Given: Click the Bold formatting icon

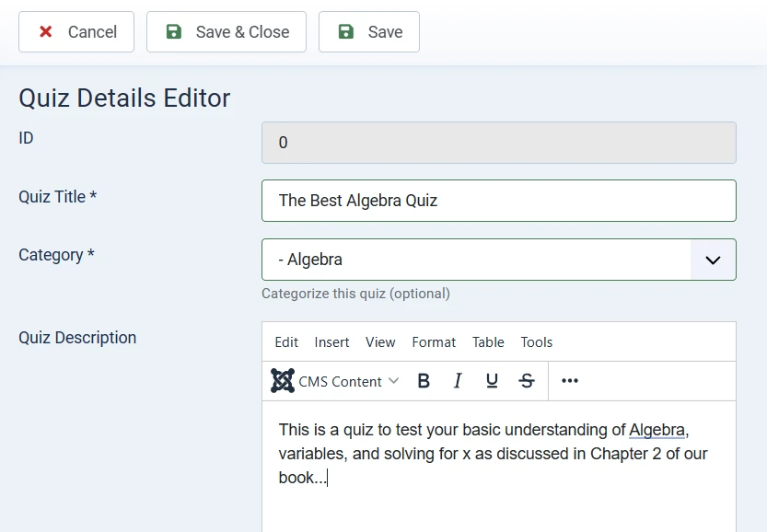Looking at the screenshot, I should point(424,381).
